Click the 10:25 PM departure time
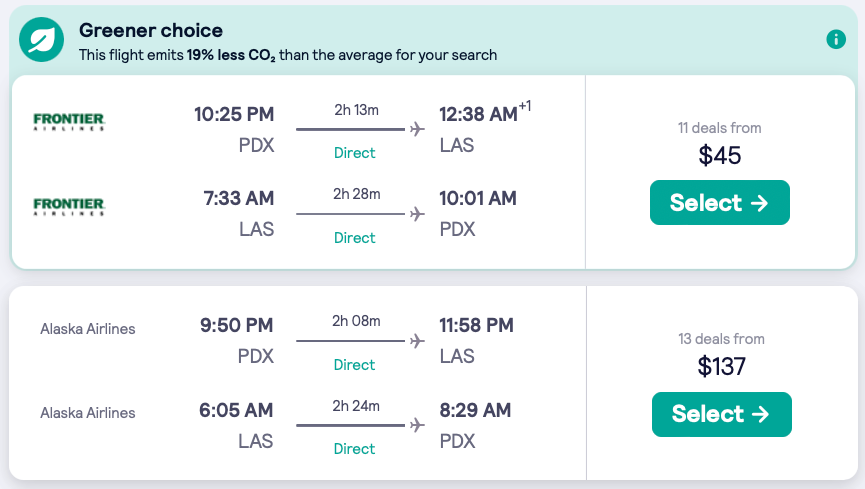This screenshot has height=489, width=865. [x=234, y=114]
